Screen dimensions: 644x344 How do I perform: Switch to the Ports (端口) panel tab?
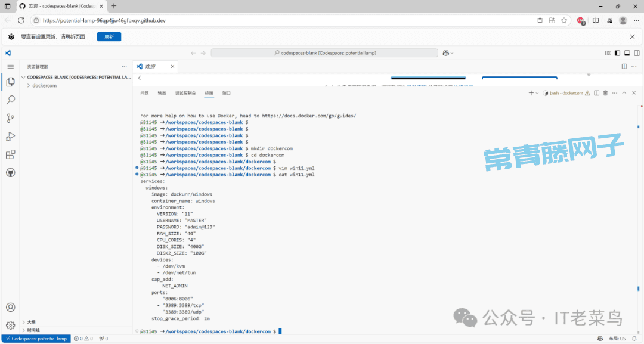(227, 93)
